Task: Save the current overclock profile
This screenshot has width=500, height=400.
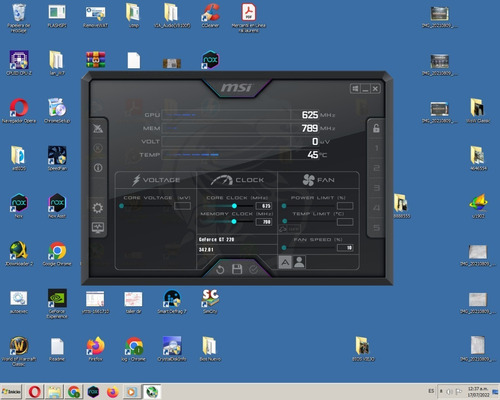Action: (237, 269)
